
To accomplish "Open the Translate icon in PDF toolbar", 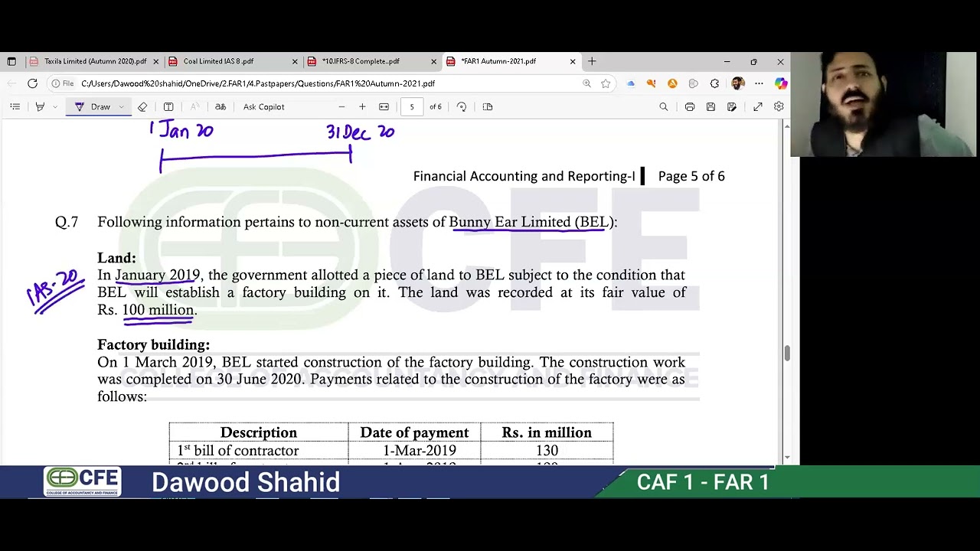I will [220, 107].
